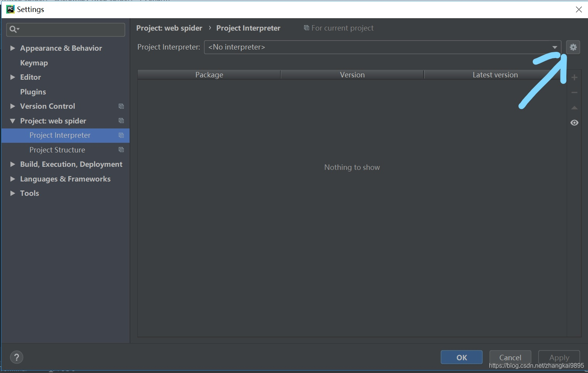
Task: Click Project: web spider breadcrumb
Action: point(169,28)
